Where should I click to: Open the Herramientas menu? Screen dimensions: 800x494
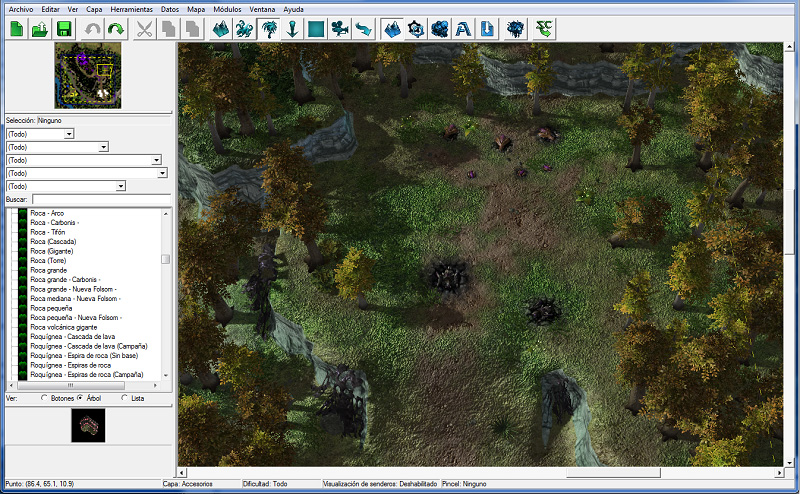tap(132, 9)
